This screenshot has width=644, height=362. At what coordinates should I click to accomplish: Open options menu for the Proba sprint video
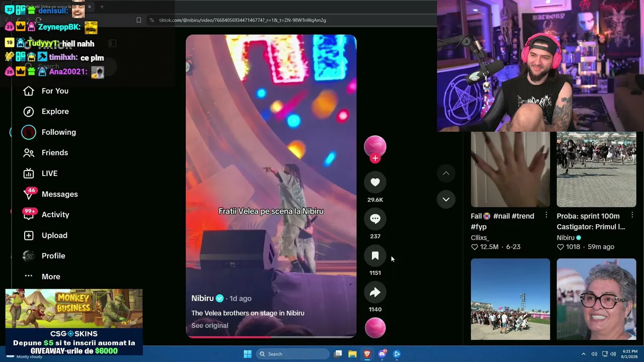[x=632, y=215]
